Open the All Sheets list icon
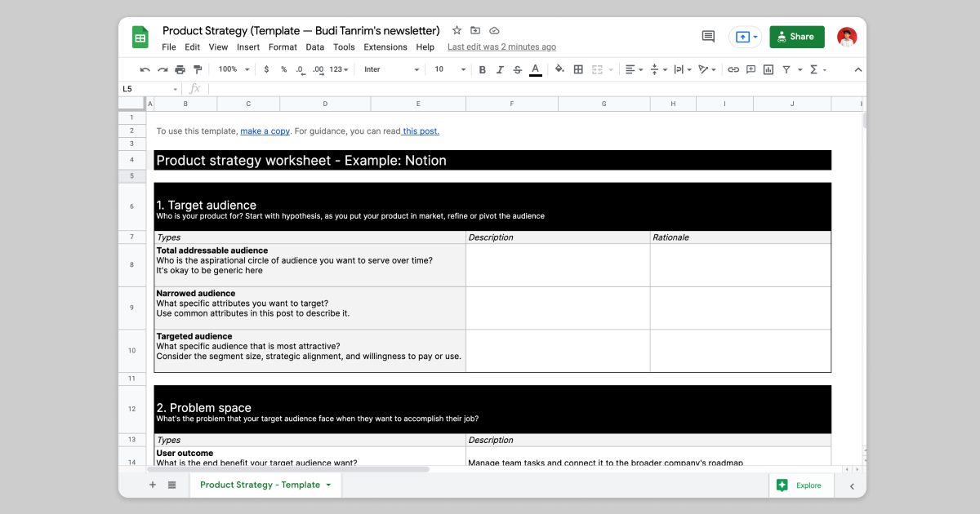Viewport: 980px width, 514px height. (172, 485)
